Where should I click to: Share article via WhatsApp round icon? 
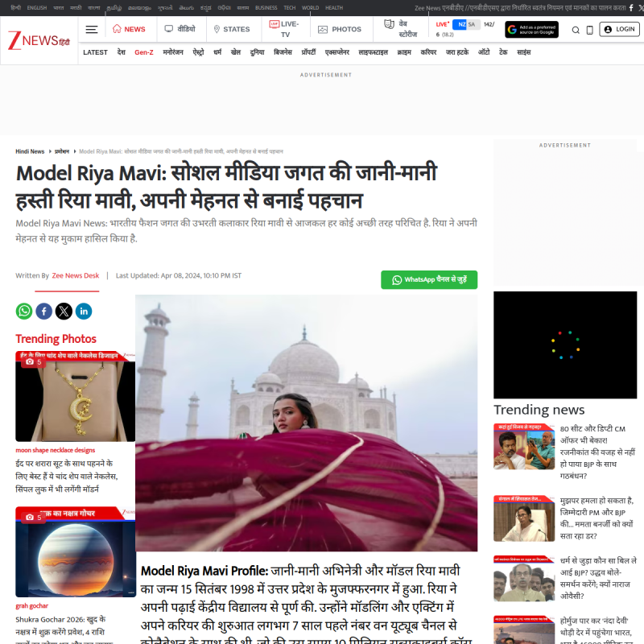pyautogui.click(x=24, y=311)
